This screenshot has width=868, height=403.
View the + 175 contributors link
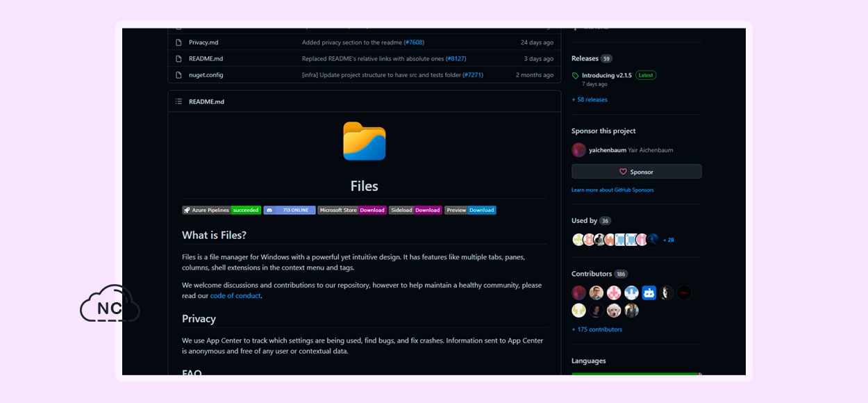click(x=596, y=329)
